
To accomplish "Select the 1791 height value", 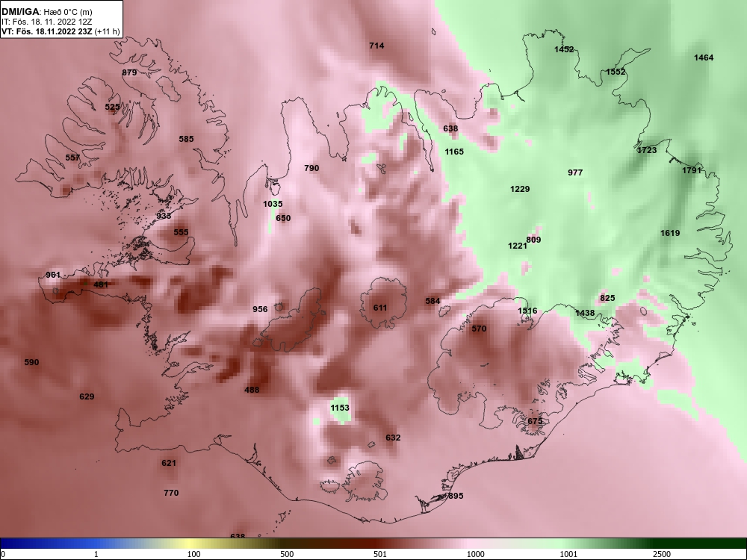I will pos(692,170).
